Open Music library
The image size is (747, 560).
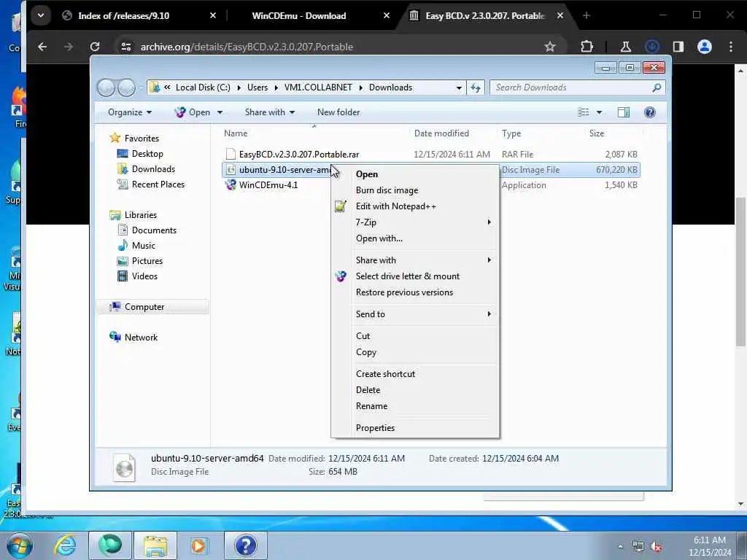(144, 246)
